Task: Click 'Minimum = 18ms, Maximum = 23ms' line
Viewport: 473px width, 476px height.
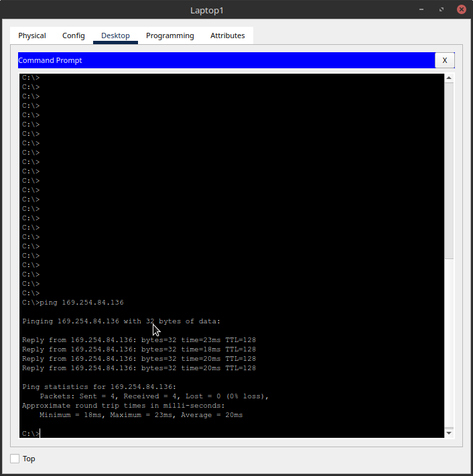Action: tap(141, 415)
